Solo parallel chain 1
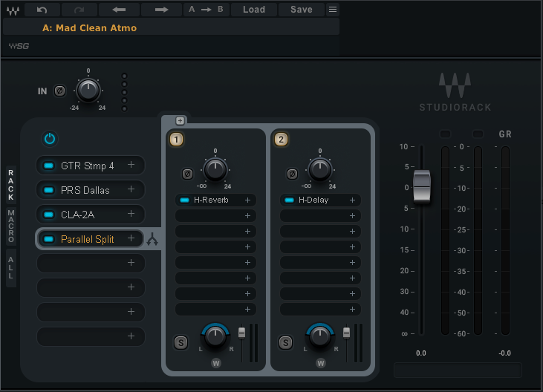Image resolution: width=543 pixels, height=392 pixels. (181, 343)
